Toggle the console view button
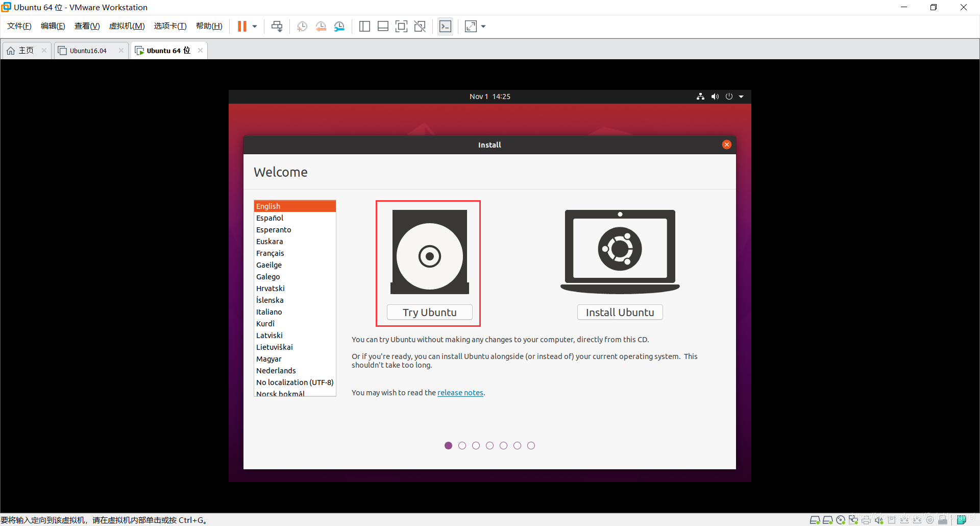 pyautogui.click(x=446, y=26)
